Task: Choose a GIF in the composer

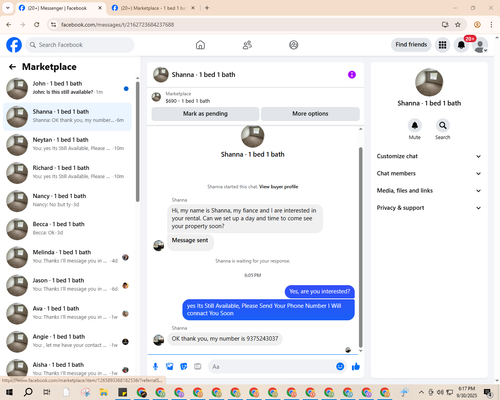Action: pos(198,367)
